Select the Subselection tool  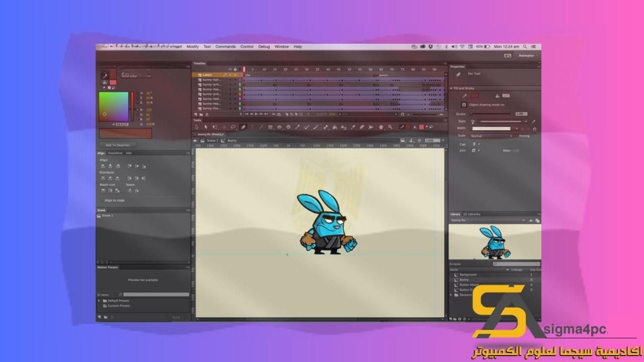(206, 127)
